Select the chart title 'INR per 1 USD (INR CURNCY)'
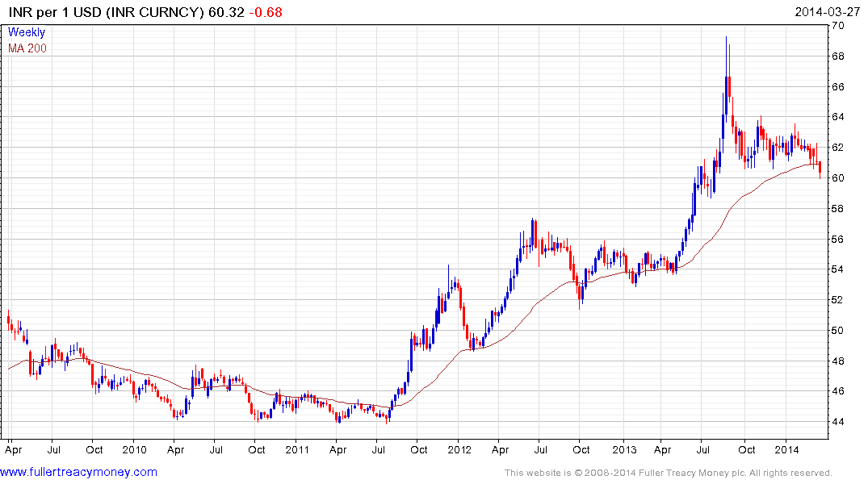Screen dimensions: 868x484 [107, 12]
